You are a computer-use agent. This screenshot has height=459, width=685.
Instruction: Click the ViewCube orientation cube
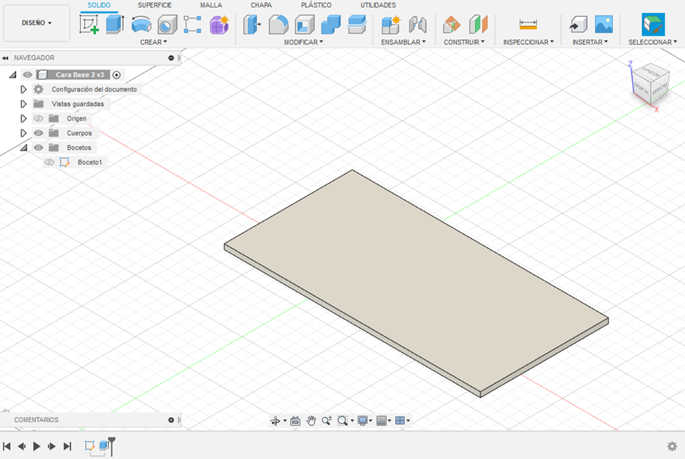(x=651, y=84)
